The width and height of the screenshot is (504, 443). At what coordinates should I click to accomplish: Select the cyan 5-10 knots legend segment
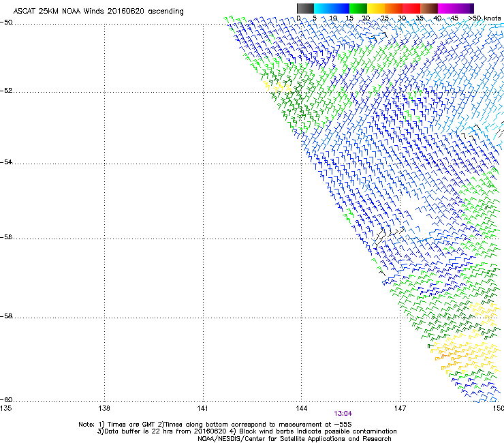pyautogui.click(x=323, y=8)
